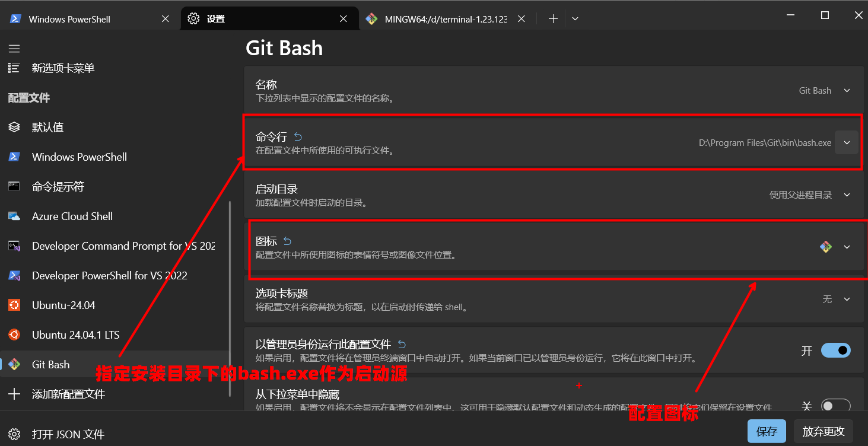Reset the 图标 setting with its undo icon
The image size is (868, 446).
(x=288, y=241)
